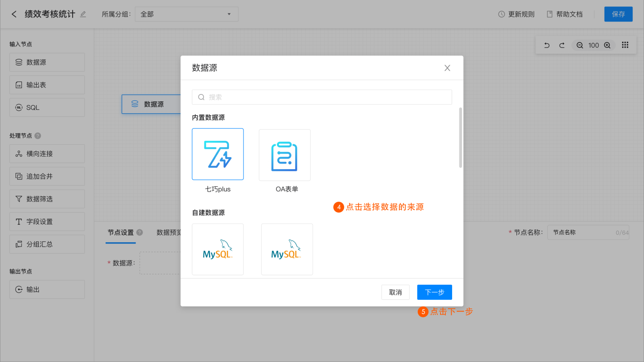Add a 字段设置 processing node
Viewport: 644px width, 362px height.
click(47, 222)
